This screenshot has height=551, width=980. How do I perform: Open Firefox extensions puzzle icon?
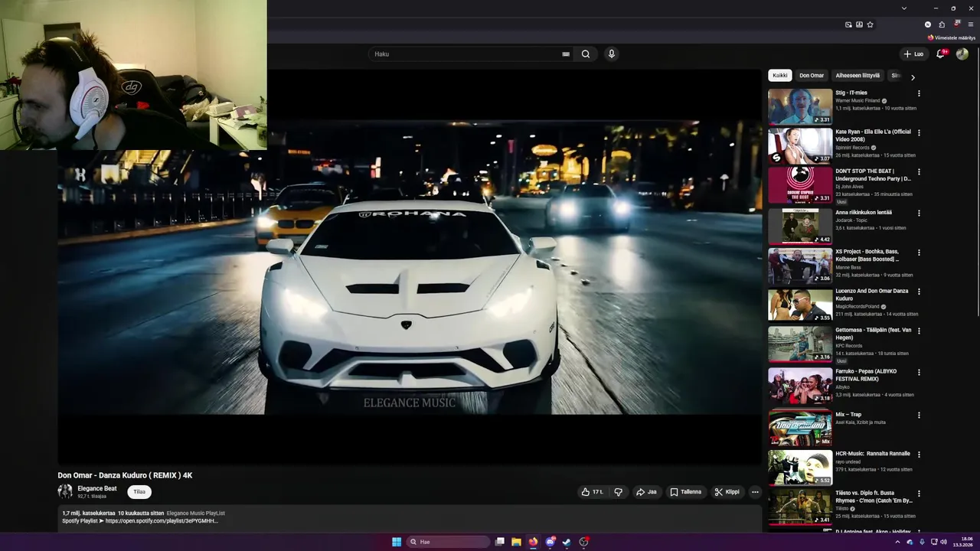[942, 24]
